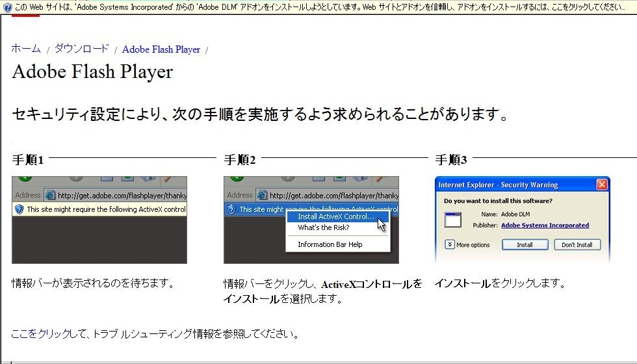Viewport: 637px width, 364px height.
Task: Expand More options in Security Warning image
Action: [467, 244]
